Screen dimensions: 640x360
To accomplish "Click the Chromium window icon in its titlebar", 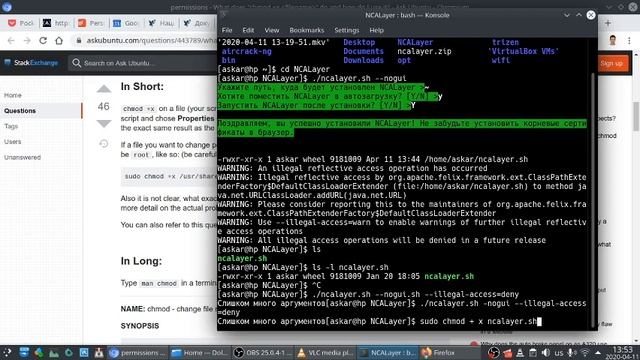I will [7, 6].
